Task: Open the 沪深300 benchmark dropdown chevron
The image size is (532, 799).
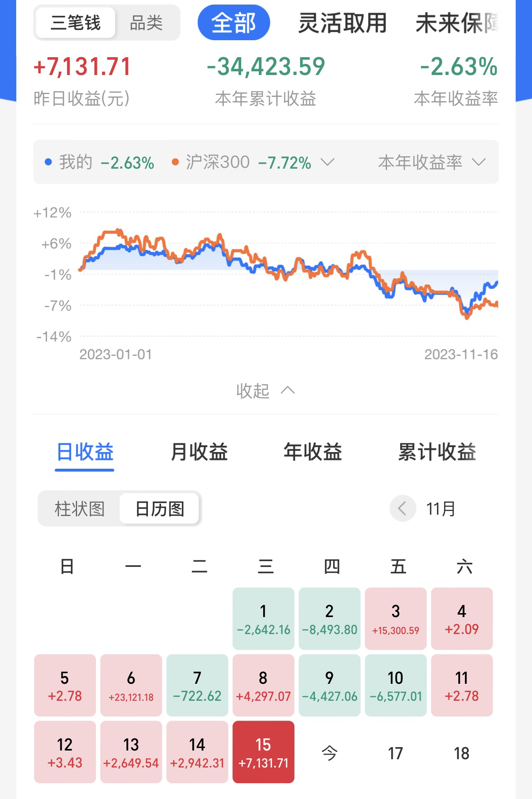Action: [x=327, y=162]
